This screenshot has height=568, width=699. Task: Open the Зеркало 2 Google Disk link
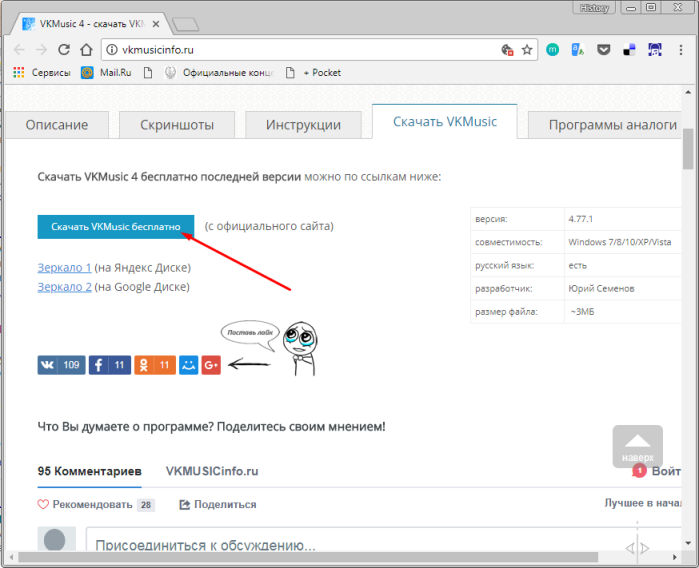pos(64,287)
